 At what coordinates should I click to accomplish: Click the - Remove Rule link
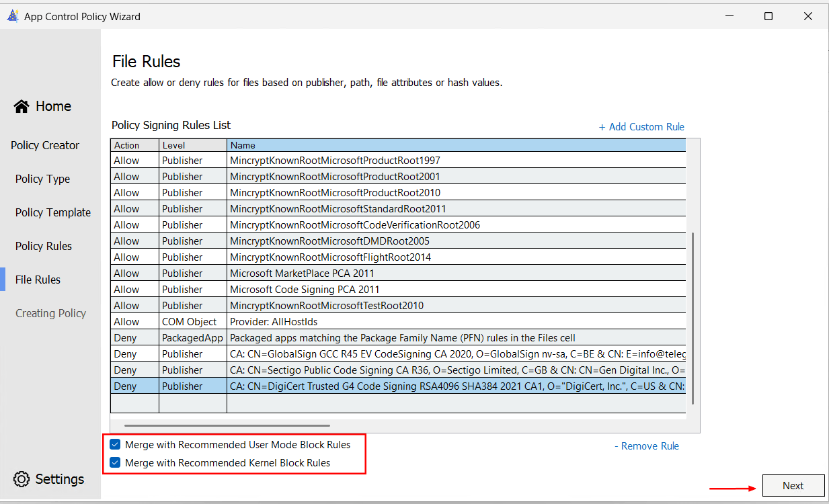pos(647,446)
